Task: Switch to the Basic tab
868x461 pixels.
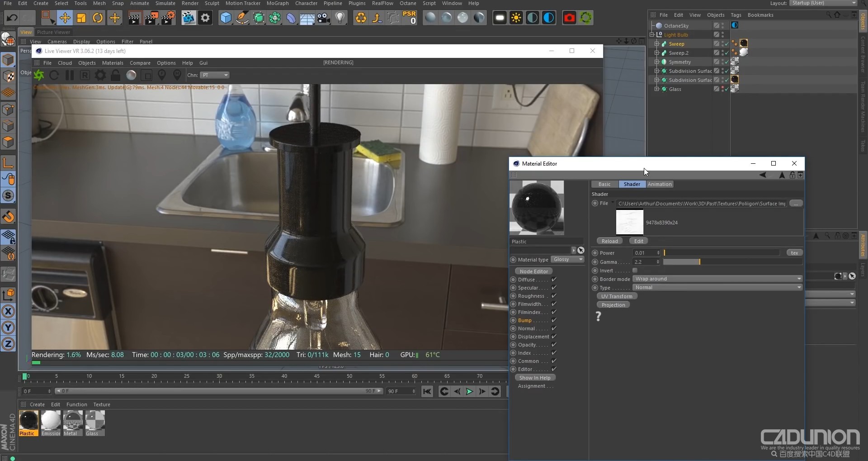Action: click(x=604, y=184)
